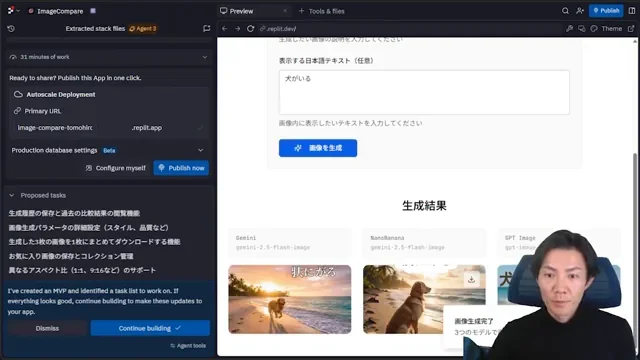Image resolution: width=640 pixels, height=360 pixels.
Task: Open the Tools & files tab
Action: [322, 11]
